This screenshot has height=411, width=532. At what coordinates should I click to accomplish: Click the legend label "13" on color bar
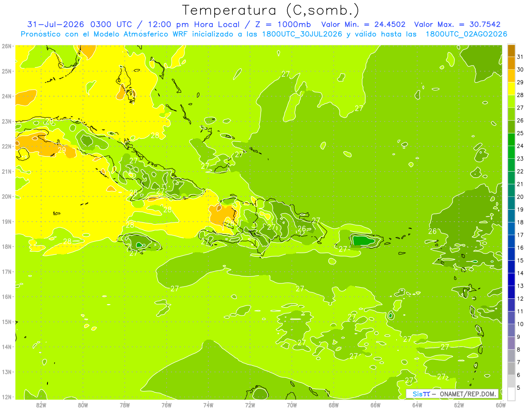point(520,286)
